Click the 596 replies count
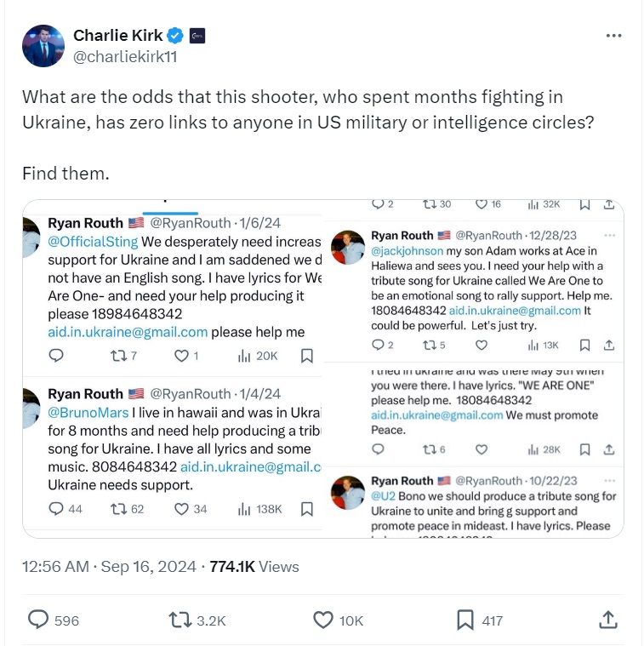 pyautogui.click(x=66, y=620)
